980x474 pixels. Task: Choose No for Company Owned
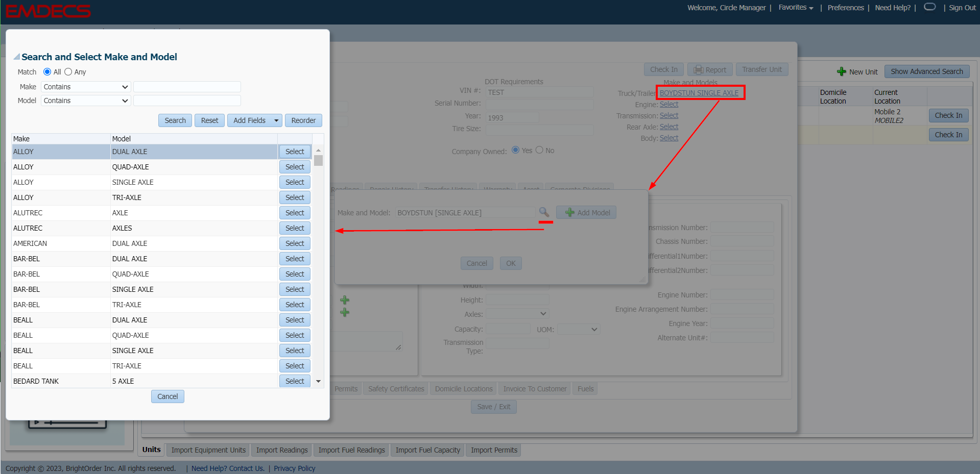[539, 150]
